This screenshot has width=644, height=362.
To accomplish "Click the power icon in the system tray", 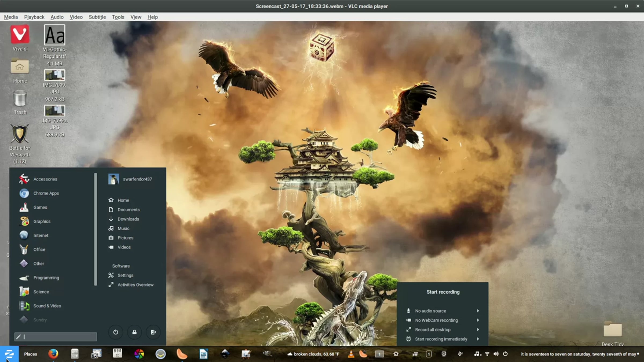I will (505, 354).
